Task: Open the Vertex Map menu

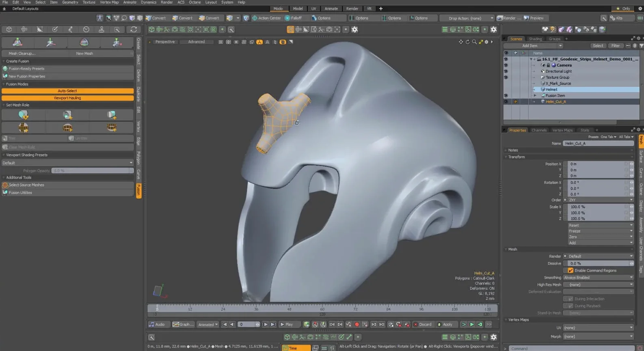Action: coord(109,2)
